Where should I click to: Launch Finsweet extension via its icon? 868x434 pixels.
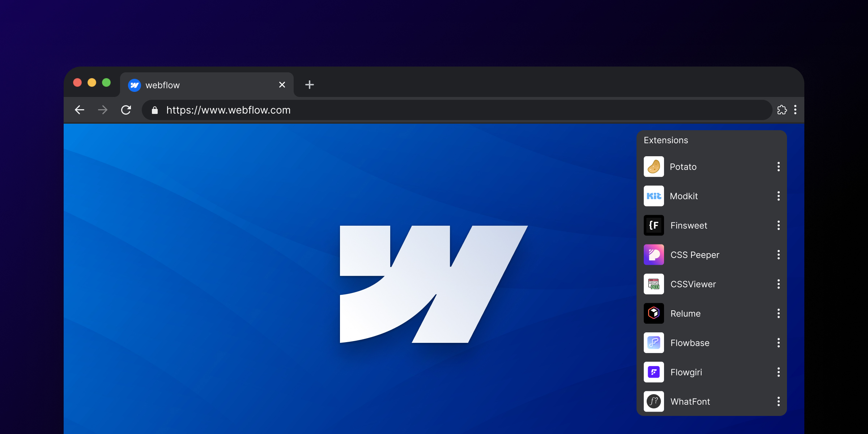[654, 225]
